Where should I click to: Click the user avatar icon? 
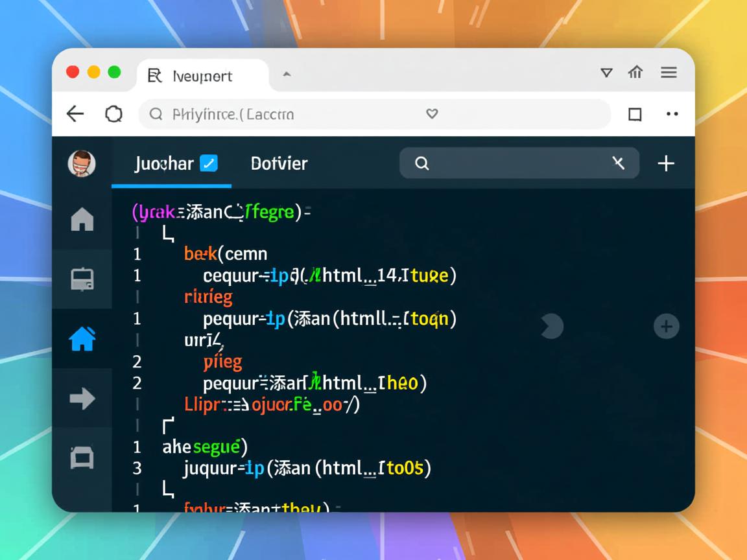[82, 163]
